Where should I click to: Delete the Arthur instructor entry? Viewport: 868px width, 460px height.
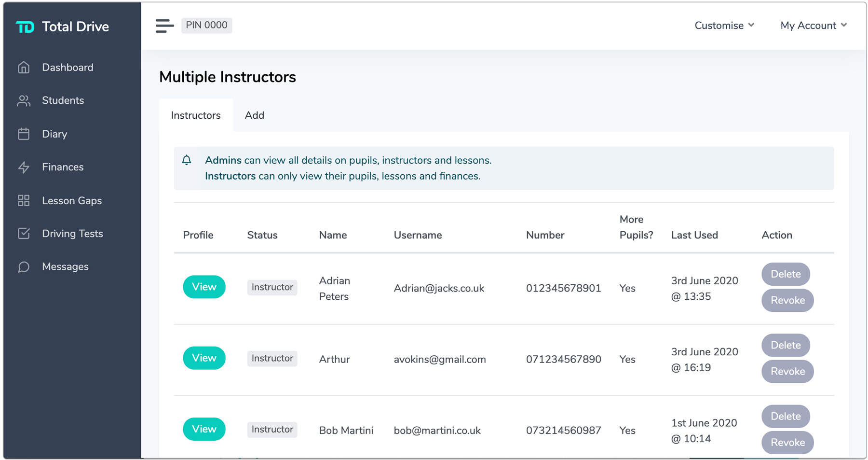pyautogui.click(x=785, y=345)
